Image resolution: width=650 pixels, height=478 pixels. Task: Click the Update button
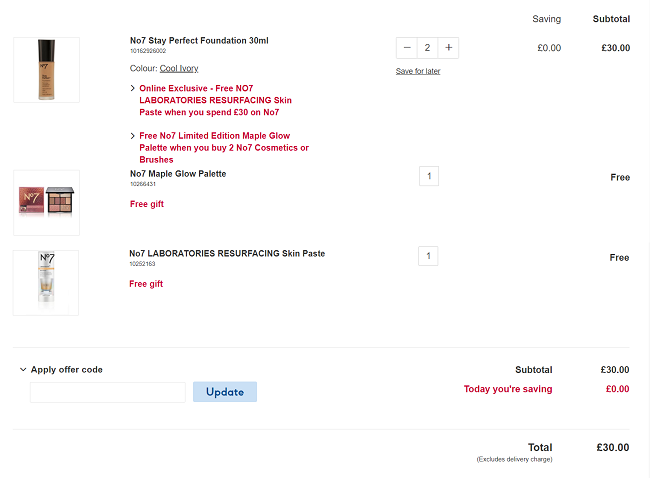coord(225,392)
